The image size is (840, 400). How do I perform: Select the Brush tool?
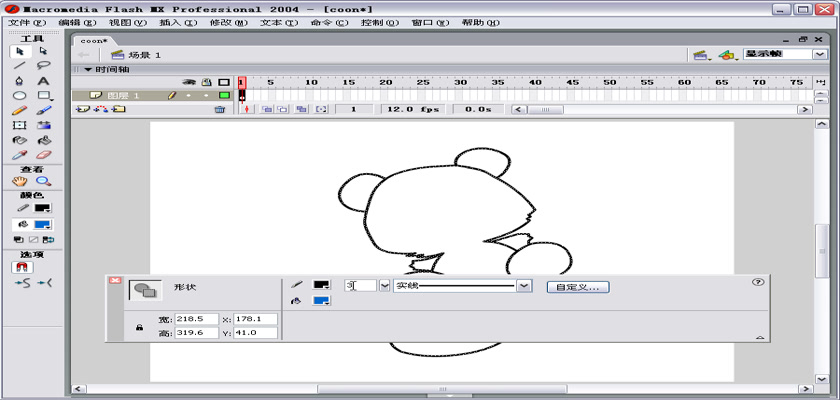point(43,110)
